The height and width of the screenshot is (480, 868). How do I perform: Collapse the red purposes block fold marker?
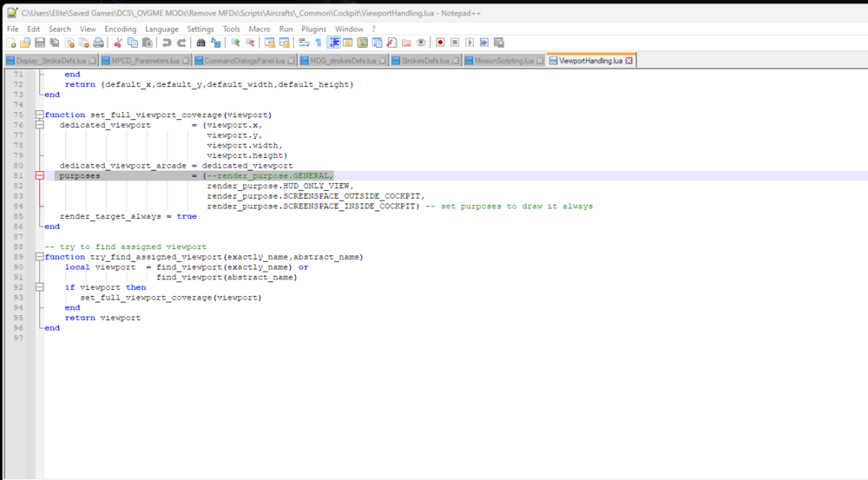coord(39,175)
